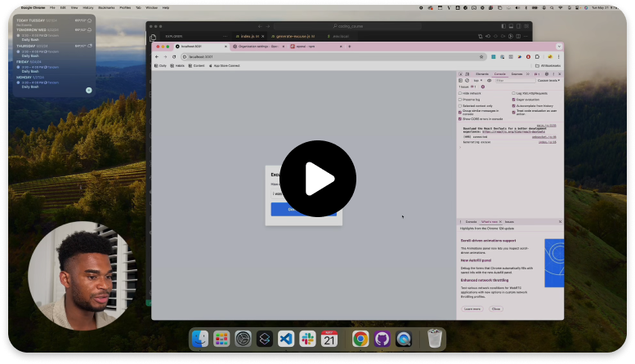Select the Console tab in the drawer
Screen dimensions: 635x364
coord(471,222)
